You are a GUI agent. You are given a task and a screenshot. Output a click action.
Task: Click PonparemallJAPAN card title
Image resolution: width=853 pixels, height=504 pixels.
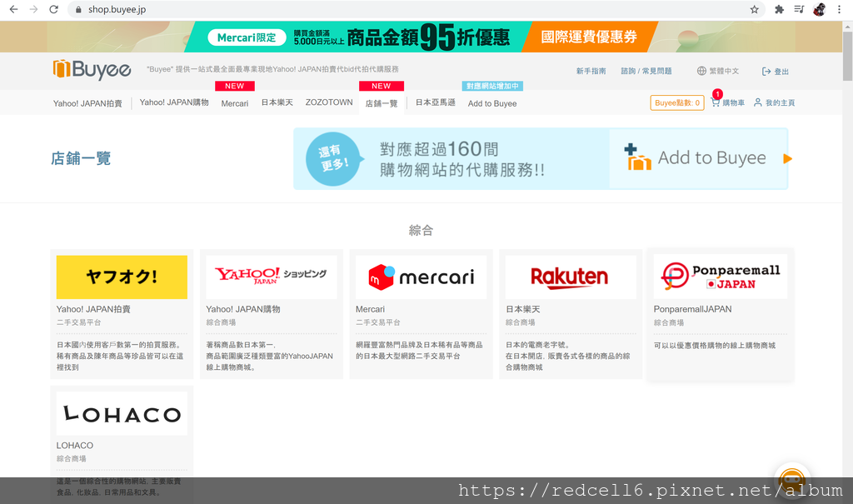point(692,309)
